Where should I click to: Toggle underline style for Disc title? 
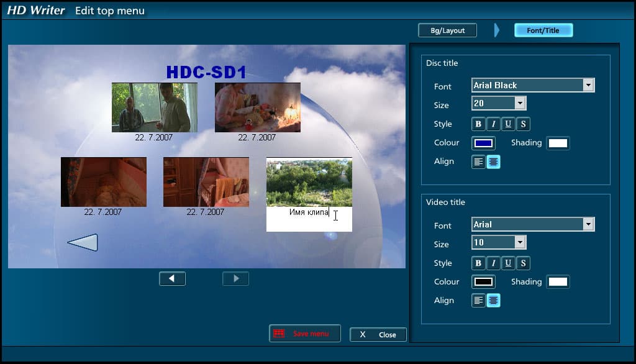(508, 124)
